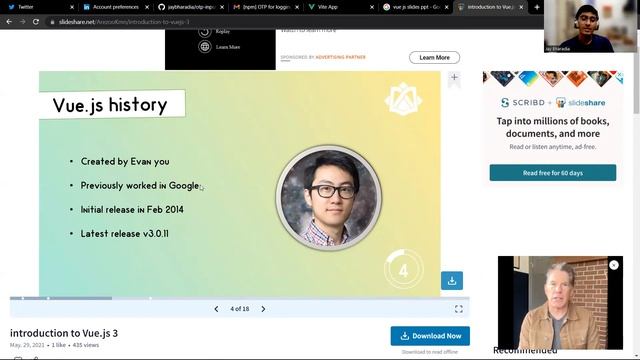Open the Account preferences LinkedIn tab
Screen dimensions: 640x360
coord(115,7)
